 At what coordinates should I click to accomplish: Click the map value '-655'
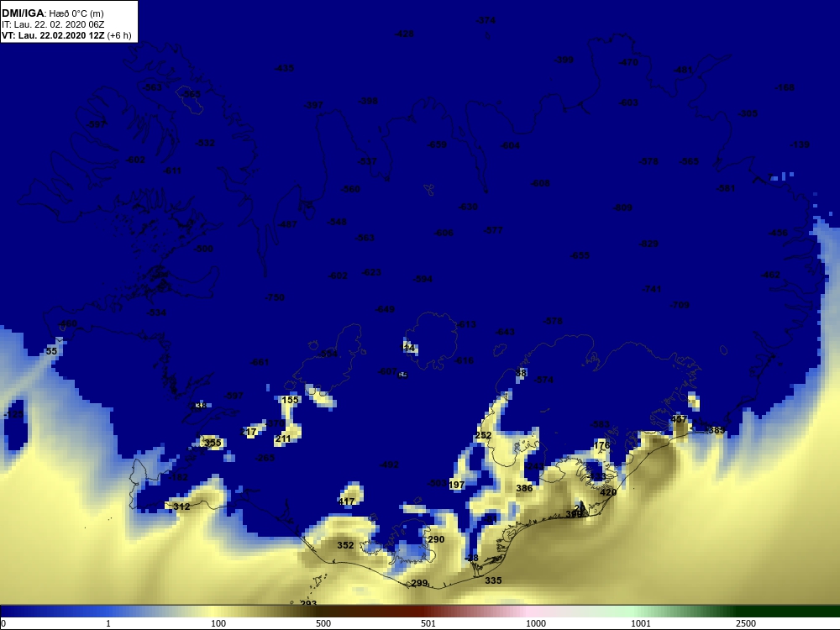tap(580, 255)
